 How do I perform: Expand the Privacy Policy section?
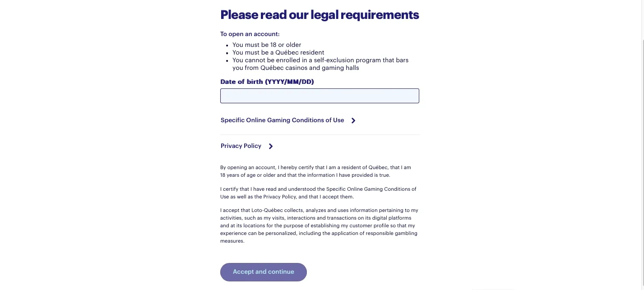pos(241,146)
